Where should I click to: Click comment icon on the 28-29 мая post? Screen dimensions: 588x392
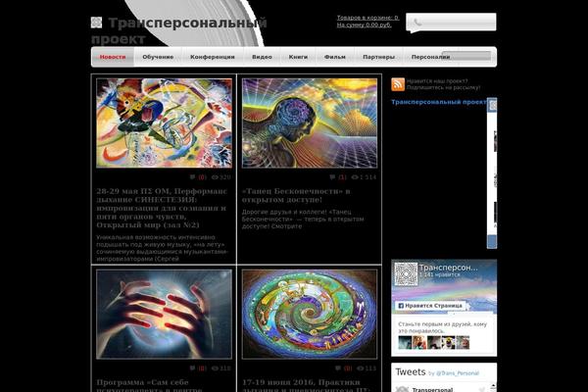(x=192, y=177)
